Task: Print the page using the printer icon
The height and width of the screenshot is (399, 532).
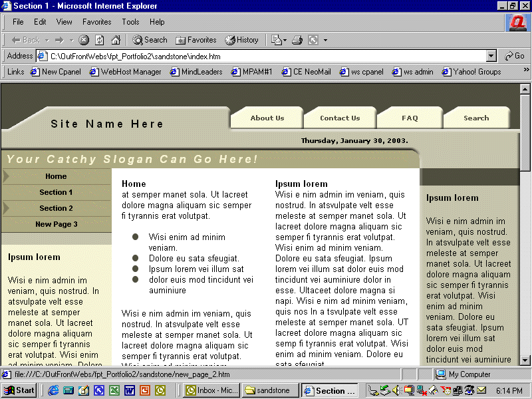Action: click(x=297, y=40)
